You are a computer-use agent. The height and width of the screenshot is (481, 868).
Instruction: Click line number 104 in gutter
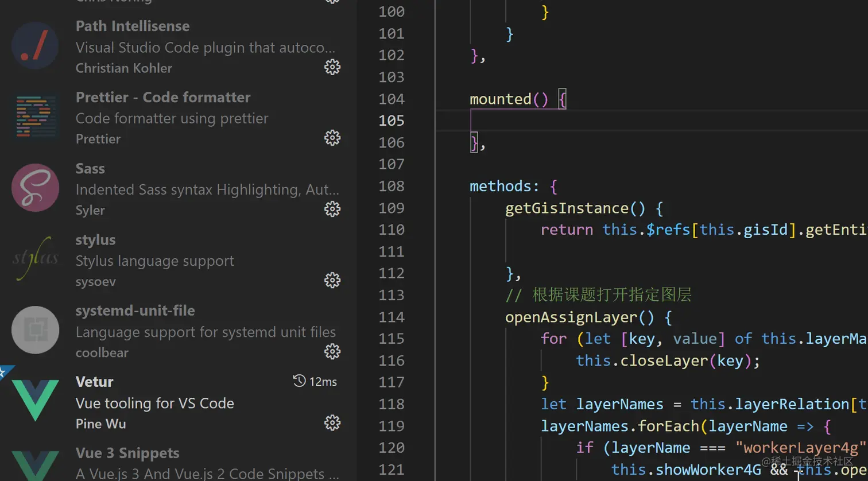(x=392, y=99)
